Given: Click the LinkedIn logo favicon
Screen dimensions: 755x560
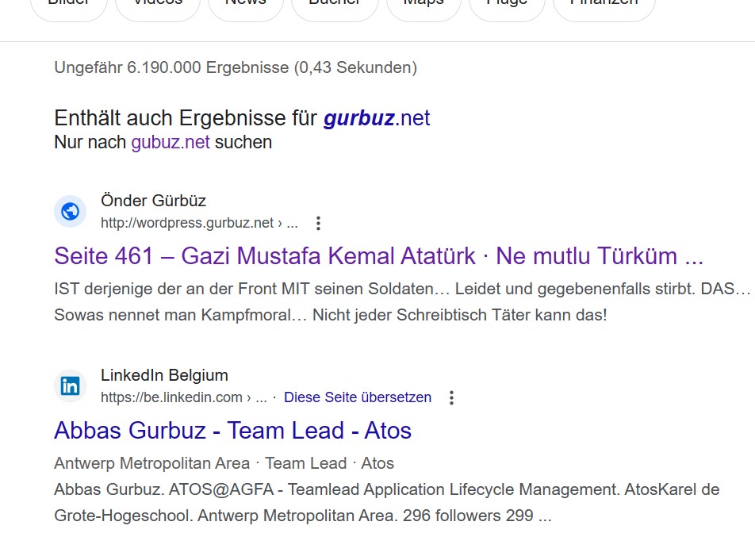Looking at the screenshot, I should 71,385.
